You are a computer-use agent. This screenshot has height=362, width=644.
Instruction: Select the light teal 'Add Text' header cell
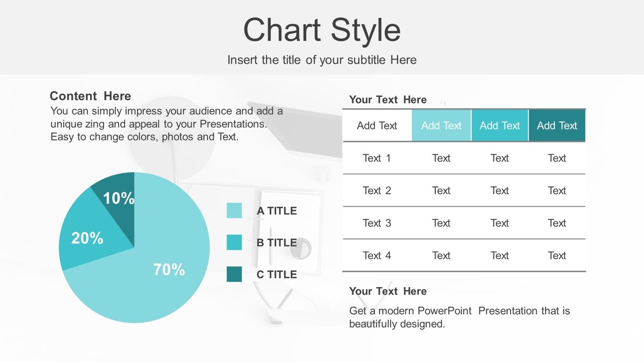pos(441,125)
